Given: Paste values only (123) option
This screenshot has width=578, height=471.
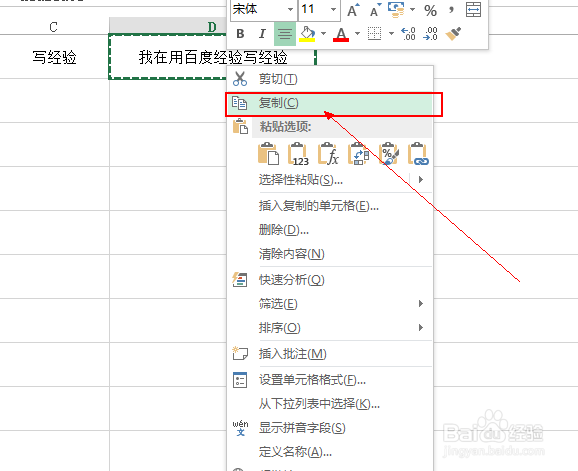Looking at the screenshot, I should point(298,153).
